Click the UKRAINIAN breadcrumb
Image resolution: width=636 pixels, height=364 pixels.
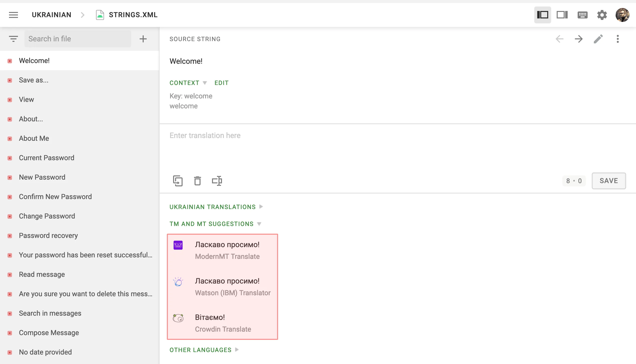point(51,15)
